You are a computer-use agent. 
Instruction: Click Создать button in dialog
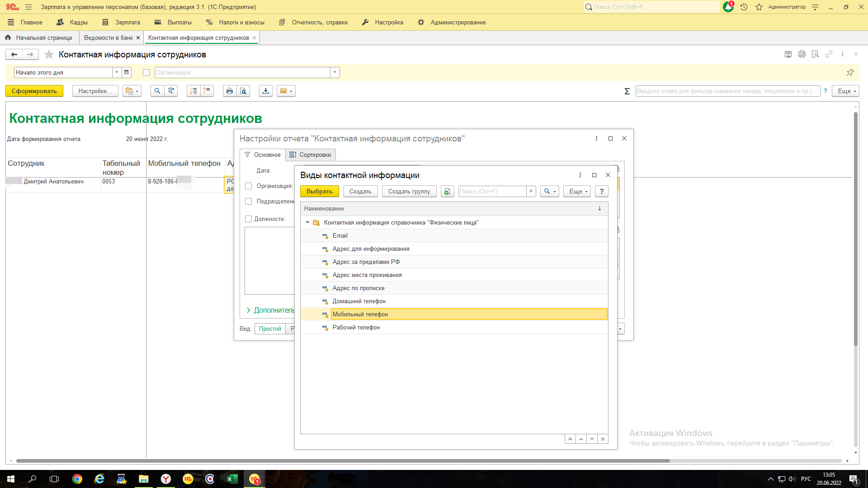click(x=360, y=192)
